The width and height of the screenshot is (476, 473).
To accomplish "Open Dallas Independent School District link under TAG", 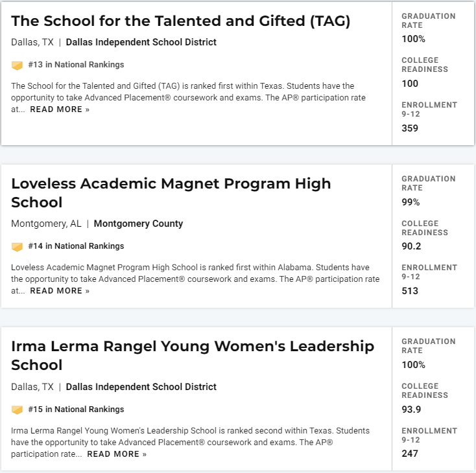I will tap(141, 42).
